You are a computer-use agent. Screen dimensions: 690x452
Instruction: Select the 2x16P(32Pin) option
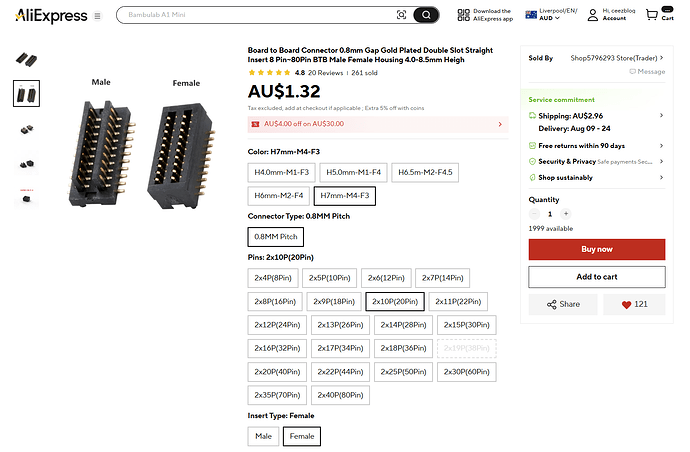pyautogui.click(x=277, y=348)
